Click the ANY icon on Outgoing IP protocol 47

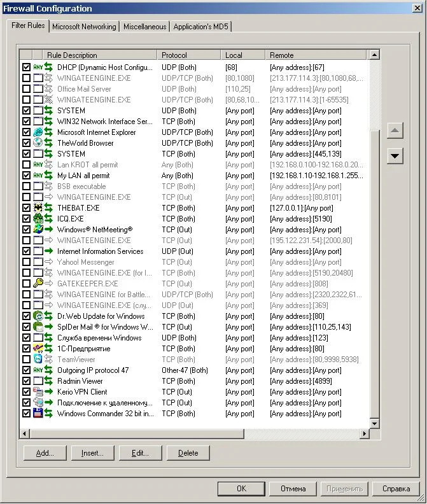(38, 370)
